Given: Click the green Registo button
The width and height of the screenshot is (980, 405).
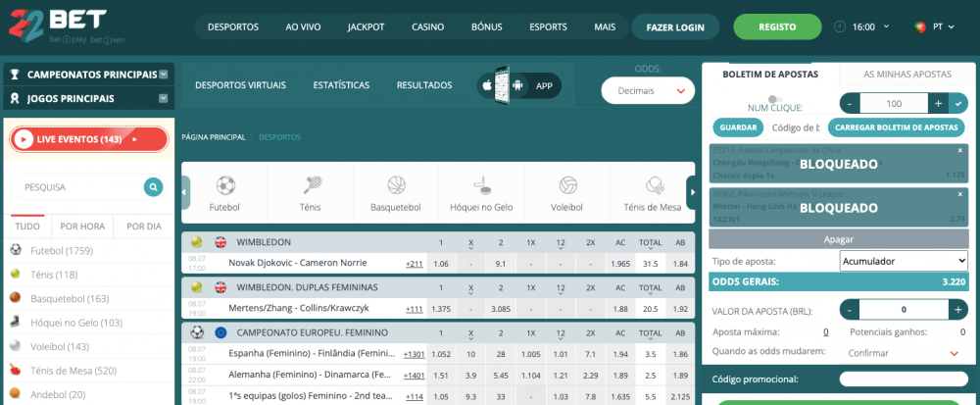Looking at the screenshot, I should pos(777,26).
